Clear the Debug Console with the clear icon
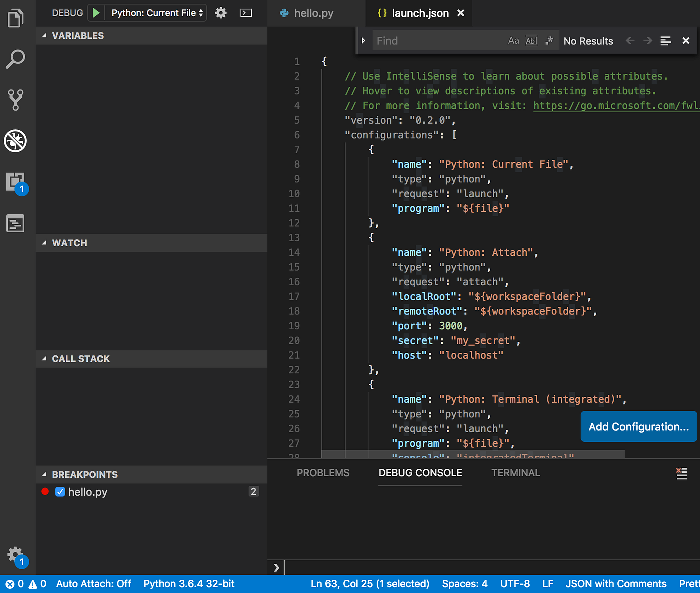Screen dimensions: 700x593 [x=681, y=473]
